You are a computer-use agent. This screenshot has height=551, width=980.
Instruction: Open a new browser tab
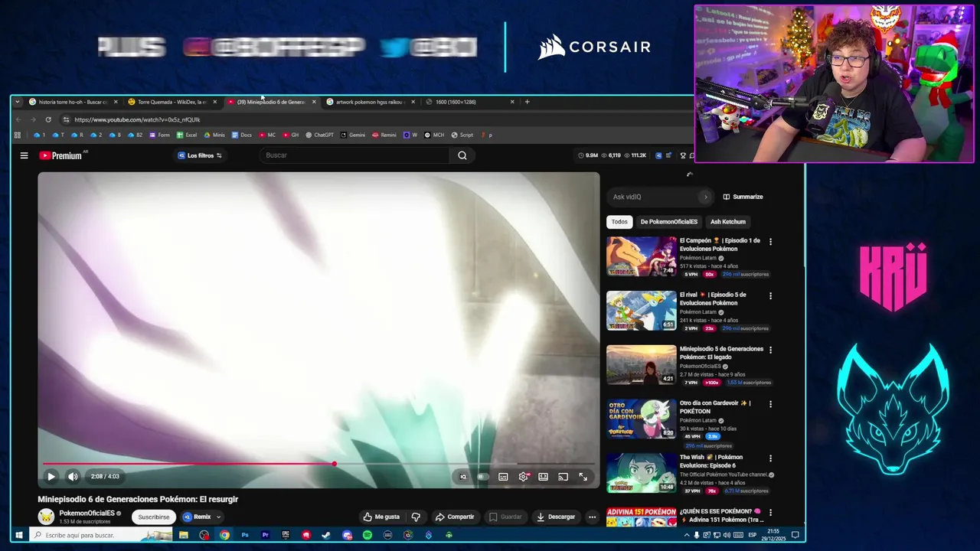tap(527, 102)
